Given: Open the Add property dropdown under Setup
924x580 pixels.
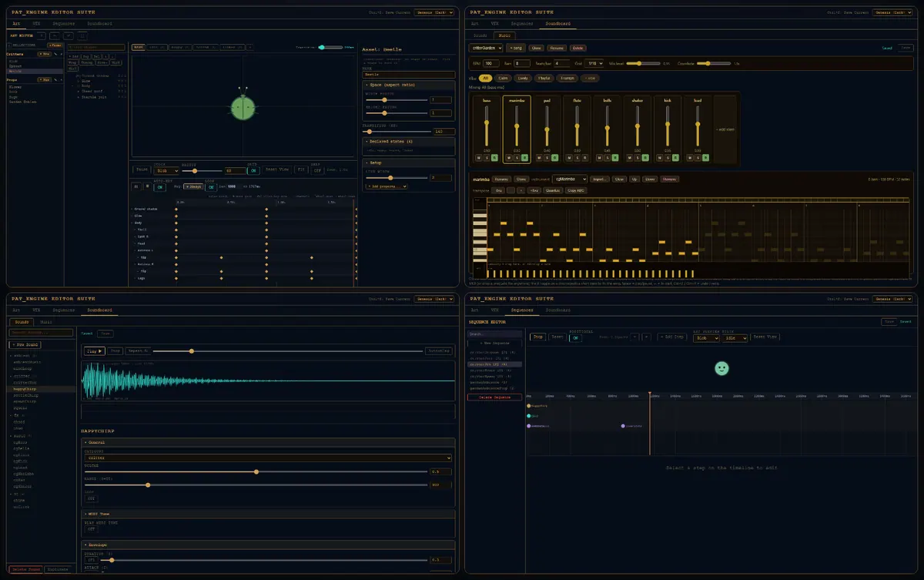Looking at the screenshot, I should tap(387, 186).
